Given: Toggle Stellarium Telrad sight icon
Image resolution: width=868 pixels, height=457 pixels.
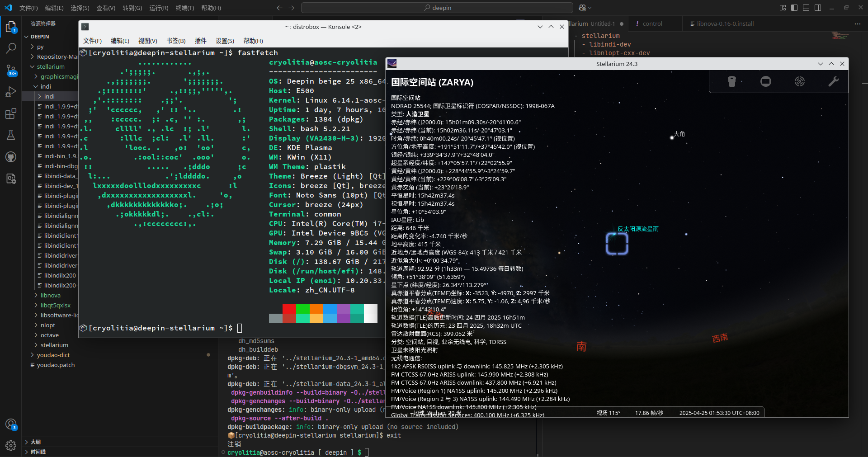Looking at the screenshot, I should point(800,81).
